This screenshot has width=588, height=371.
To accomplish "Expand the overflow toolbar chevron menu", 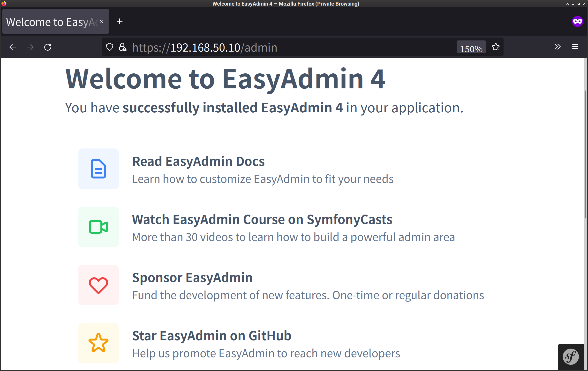I will pyautogui.click(x=558, y=47).
